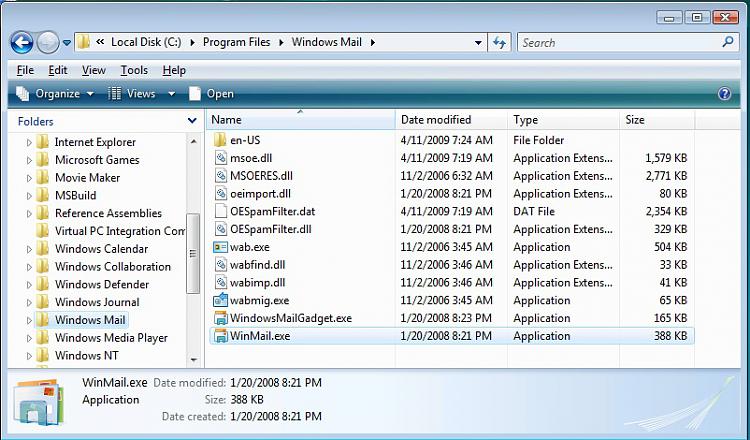Click inside the Search box

pyautogui.click(x=619, y=43)
